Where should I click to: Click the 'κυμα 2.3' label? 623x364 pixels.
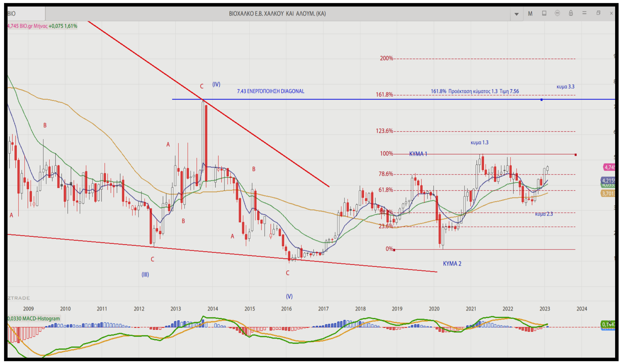pos(544,214)
